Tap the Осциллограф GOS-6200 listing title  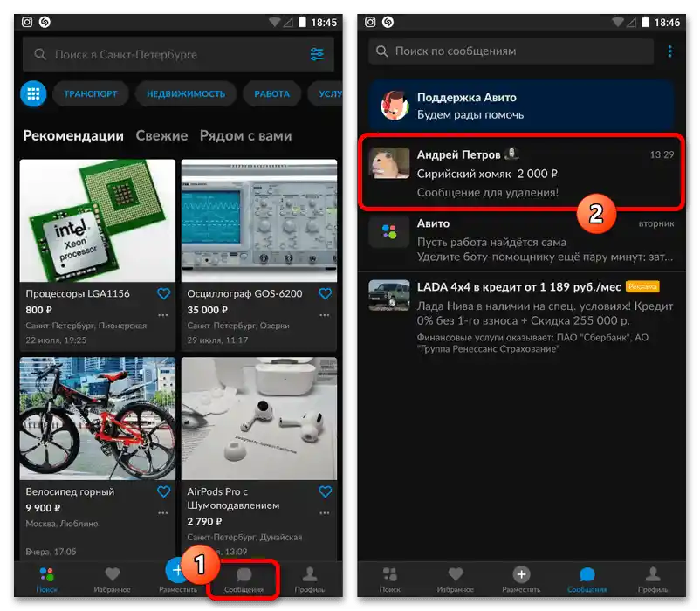pyautogui.click(x=244, y=293)
